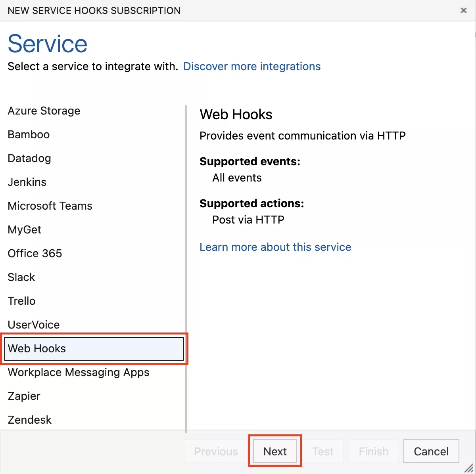Select the Office 365 service

click(x=35, y=254)
